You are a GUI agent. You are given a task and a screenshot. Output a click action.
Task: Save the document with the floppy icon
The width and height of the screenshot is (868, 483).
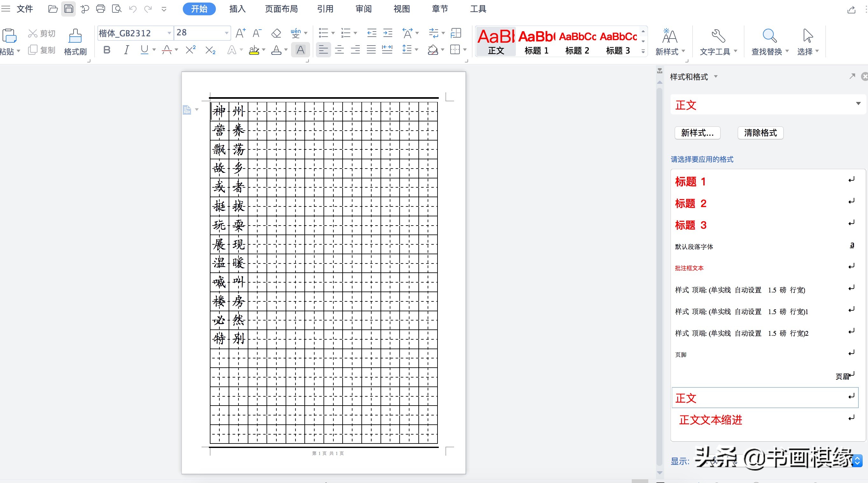pos(68,9)
